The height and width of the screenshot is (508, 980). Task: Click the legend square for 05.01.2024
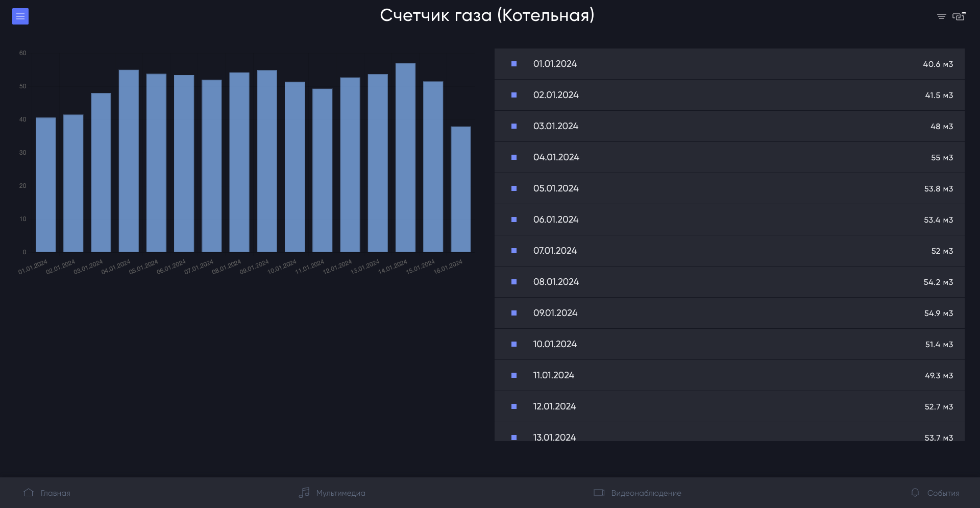click(514, 188)
